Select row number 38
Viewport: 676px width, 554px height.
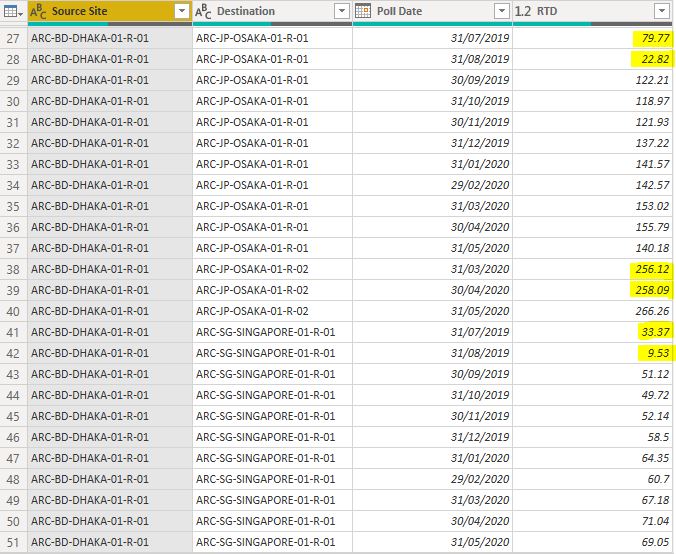13,269
